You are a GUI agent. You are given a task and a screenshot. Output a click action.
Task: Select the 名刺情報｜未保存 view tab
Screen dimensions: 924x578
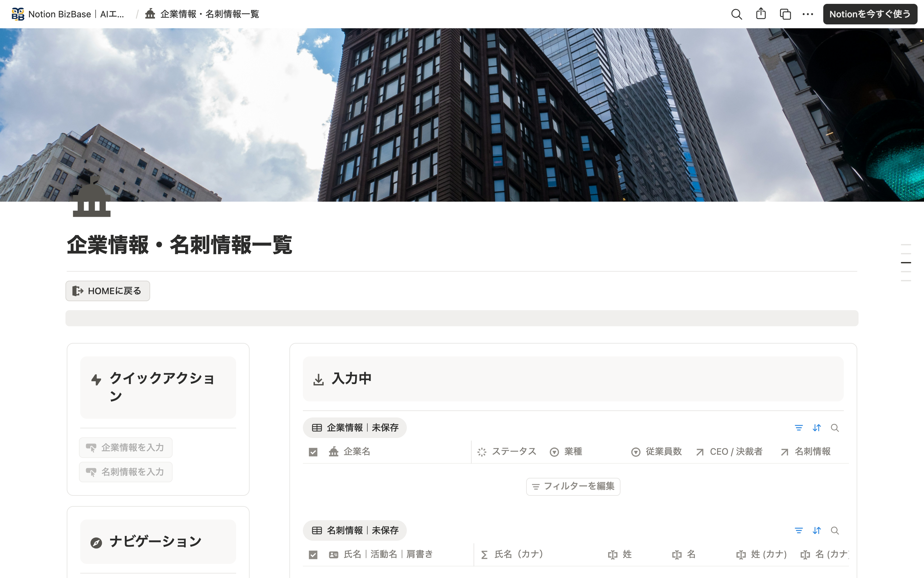(x=355, y=530)
